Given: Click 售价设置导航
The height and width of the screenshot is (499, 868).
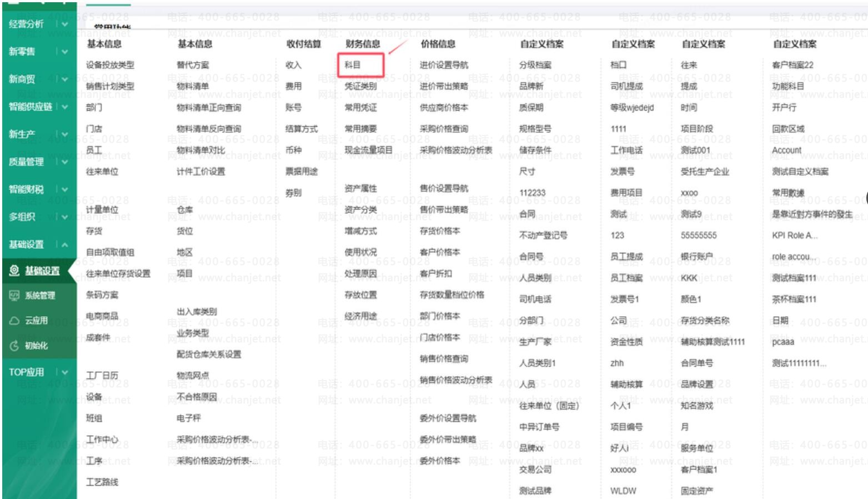Looking at the screenshot, I should click(x=444, y=188).
